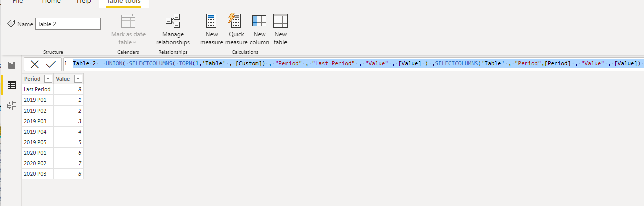This screenshot has width=644, height=206.
Task: Expand Mark as date table dropdown arrow
Action: tap(135, 43)
